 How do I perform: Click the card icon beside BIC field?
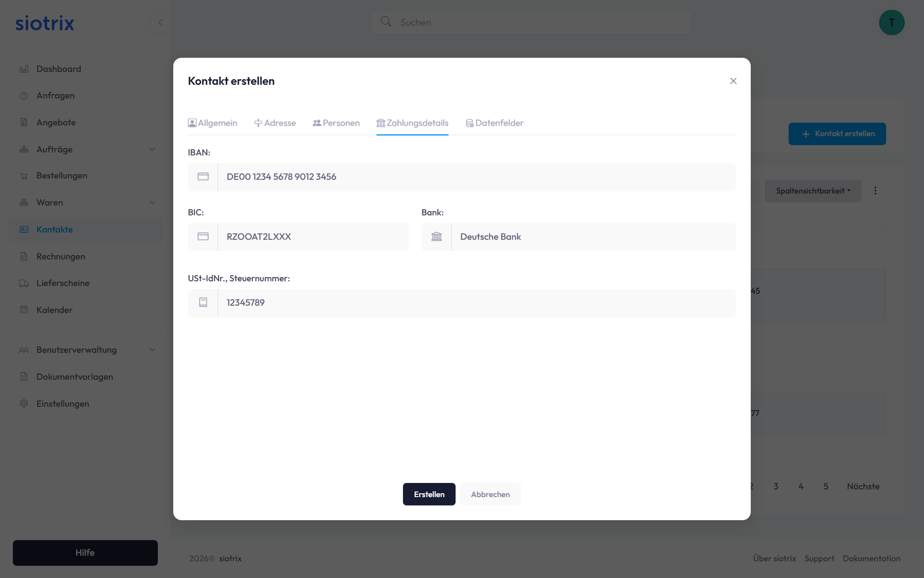[x=203, y=237]
